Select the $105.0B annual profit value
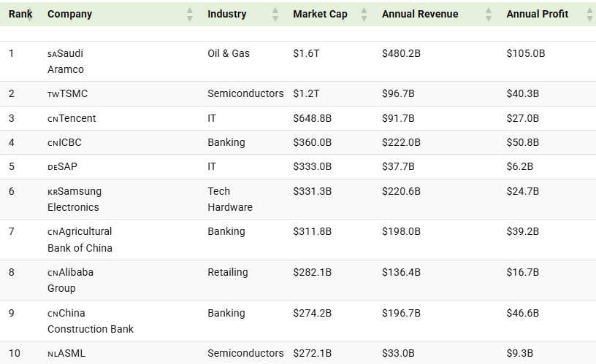The height and width of the screenshot is (364, 596). click(526, 53)
